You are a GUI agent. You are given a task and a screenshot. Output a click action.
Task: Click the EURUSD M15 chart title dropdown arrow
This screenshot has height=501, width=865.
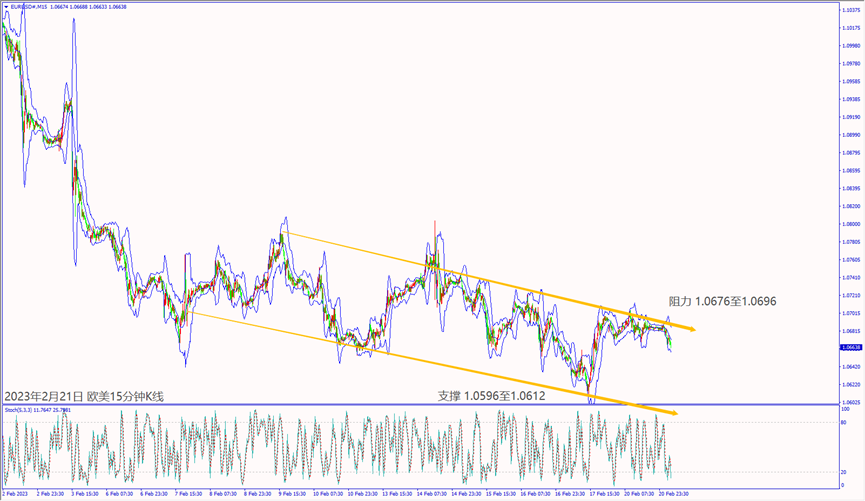[5, 6]
